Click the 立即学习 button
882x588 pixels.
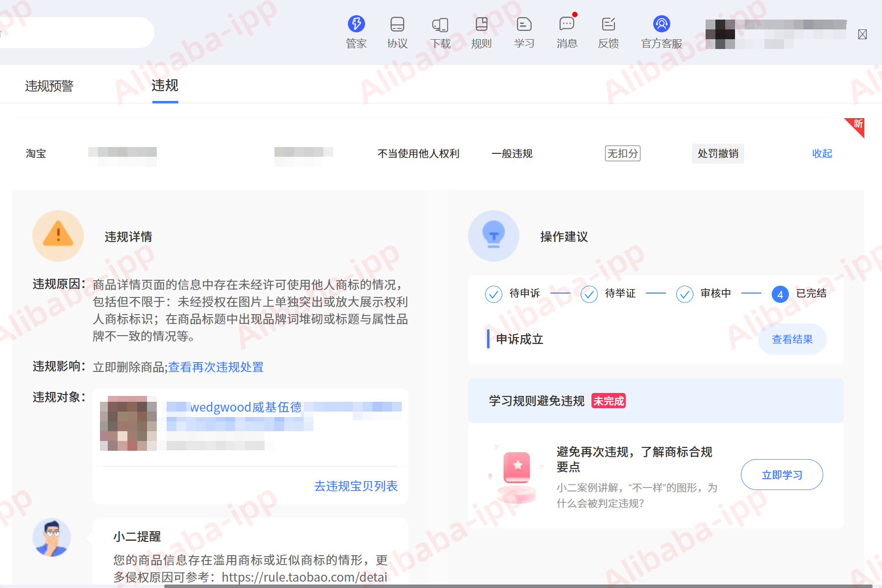click(782, 475)
